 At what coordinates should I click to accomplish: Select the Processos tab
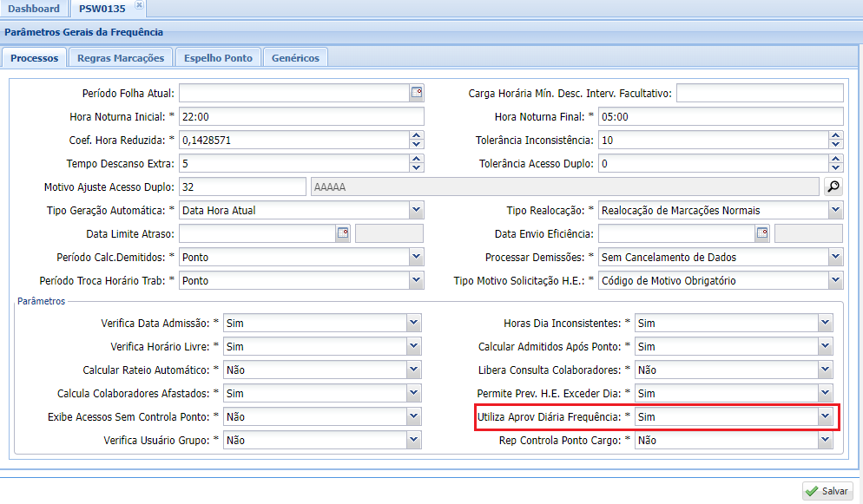(34, 58)
